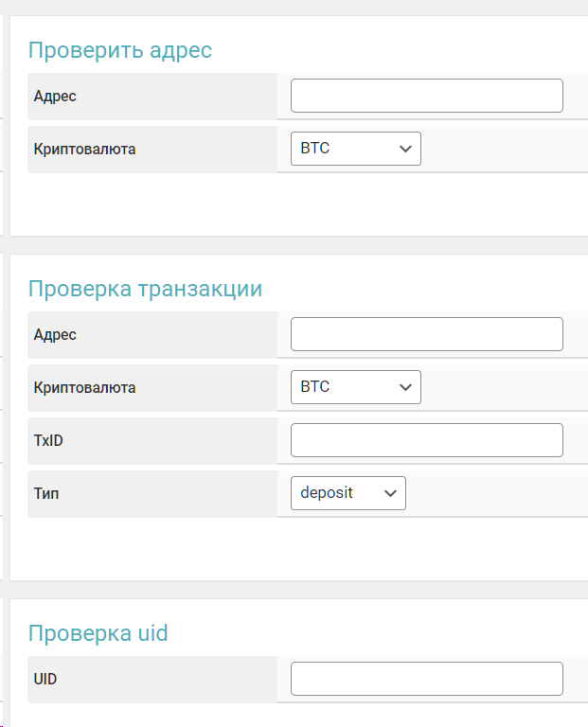Click the Проверка транзакции section heading
The width and height of the screenshot is (588, 727).
click(145, 289)
